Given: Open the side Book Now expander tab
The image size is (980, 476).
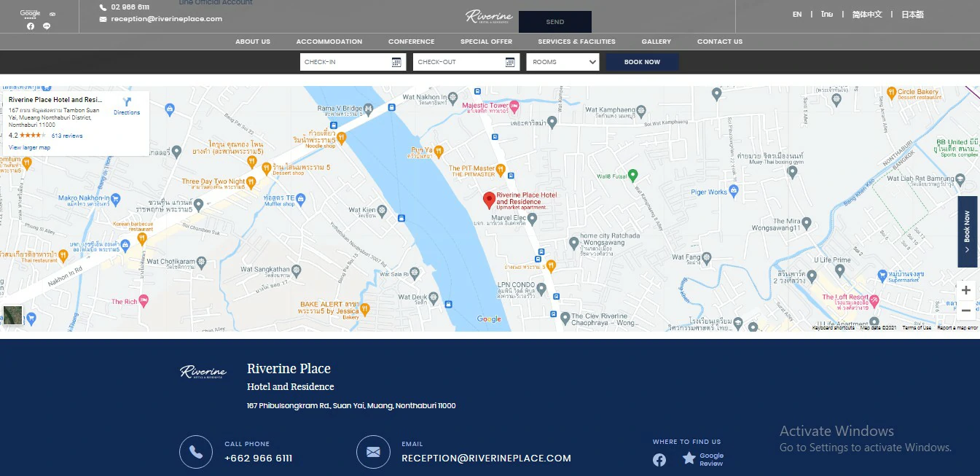Looking at the screenshot, I should click(x=967, y=231).
